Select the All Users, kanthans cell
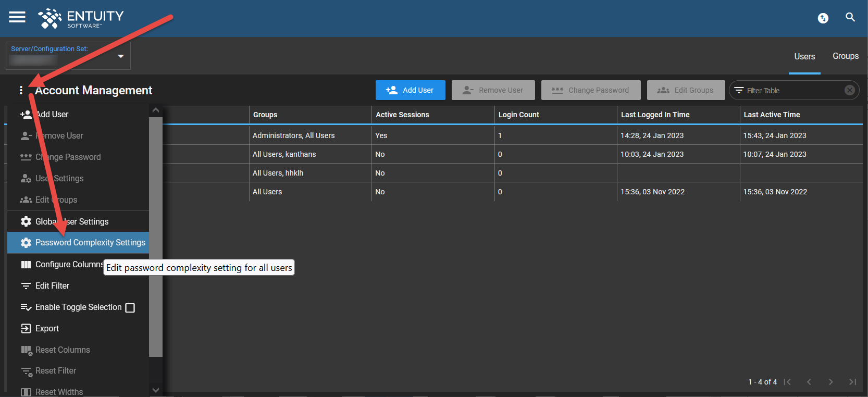The image size is (868, 397). pyautogui.click(x=310, y=154)
